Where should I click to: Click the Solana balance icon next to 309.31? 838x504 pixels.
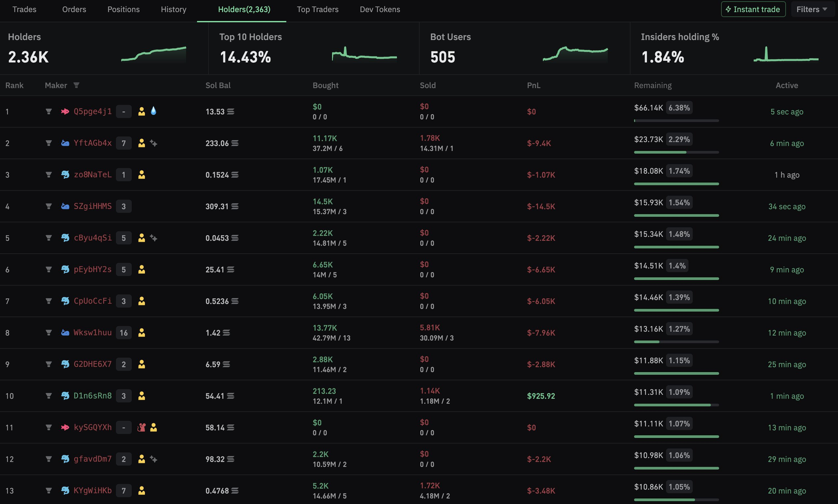235,206
